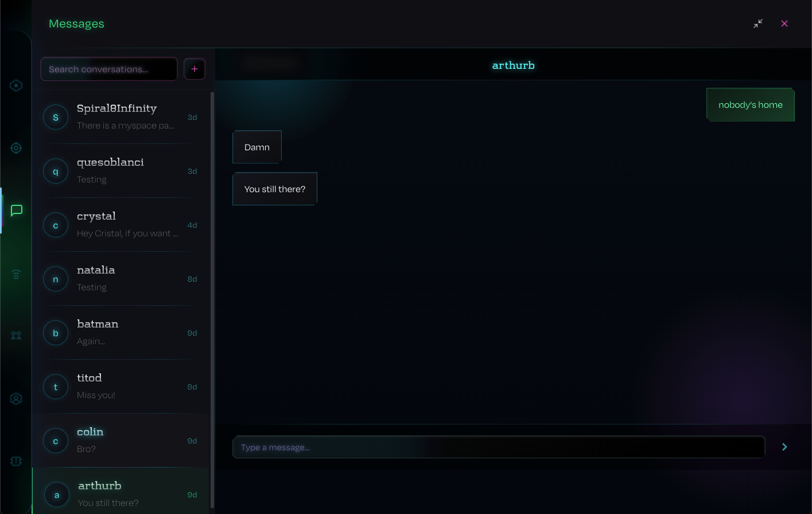
Task: Click the conversation list scrollbar
Action: tap(212, 298)
